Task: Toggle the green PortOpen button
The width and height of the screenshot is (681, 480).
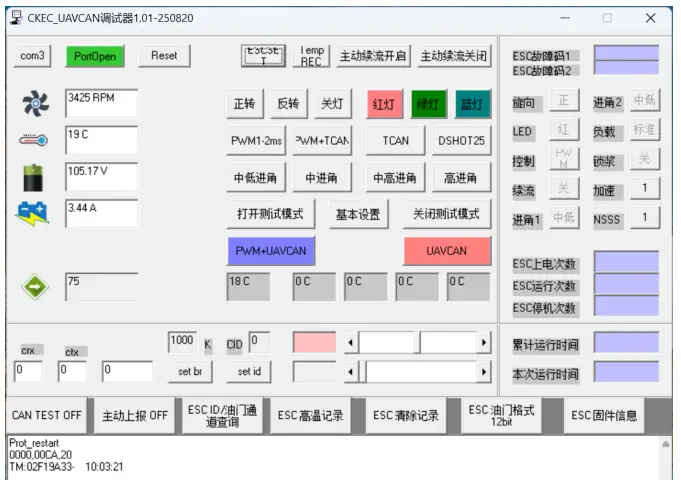Action: click(x=95, y=56)
